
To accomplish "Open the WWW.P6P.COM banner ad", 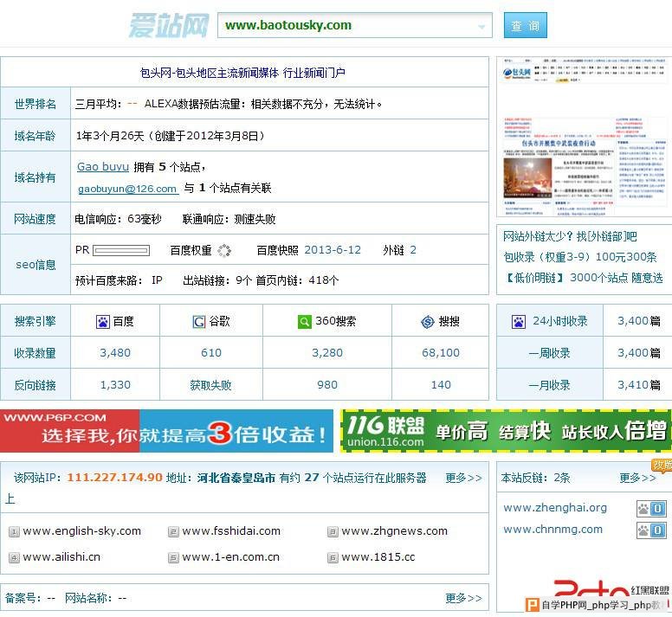I will (166, 431).
